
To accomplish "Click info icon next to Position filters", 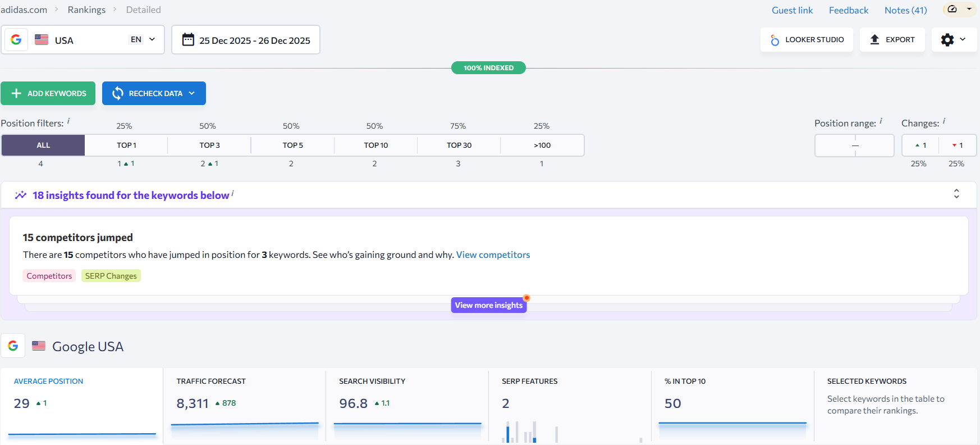I will tap(68, 121).
